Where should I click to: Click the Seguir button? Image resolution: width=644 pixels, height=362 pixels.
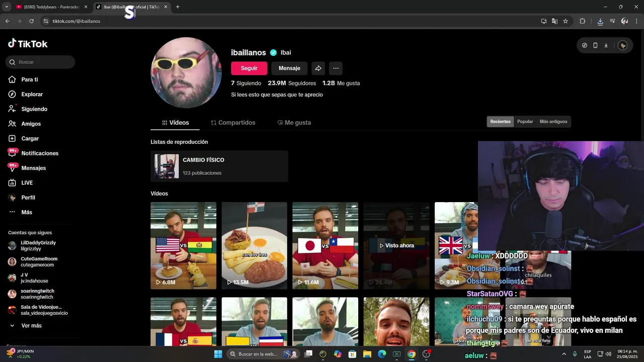tap(249, 68)
